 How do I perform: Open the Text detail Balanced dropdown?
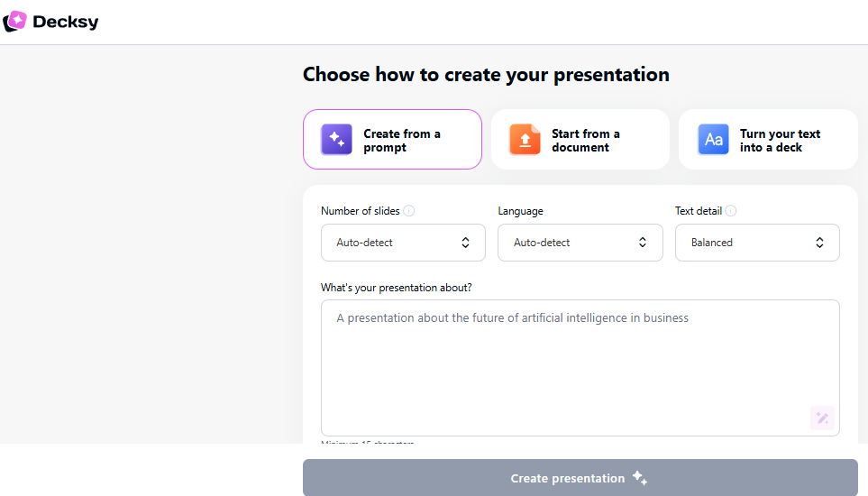point(757,243)
